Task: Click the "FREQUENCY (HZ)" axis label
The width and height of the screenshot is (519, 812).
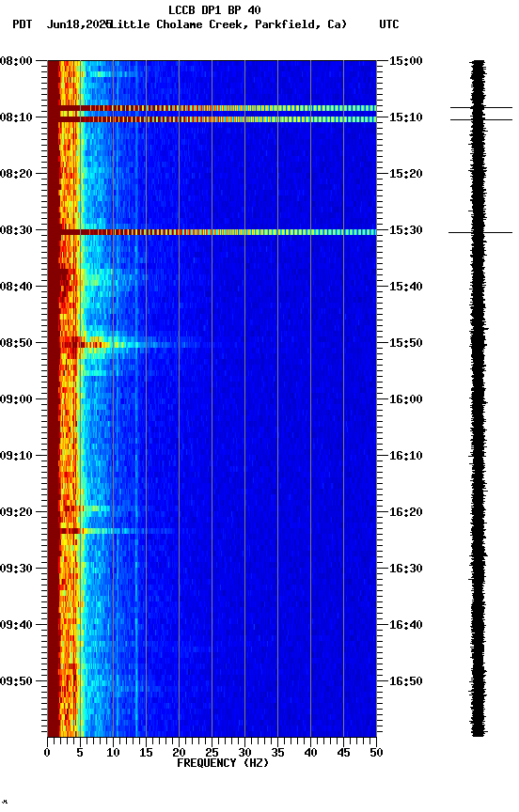Action: tap(223, 763)
